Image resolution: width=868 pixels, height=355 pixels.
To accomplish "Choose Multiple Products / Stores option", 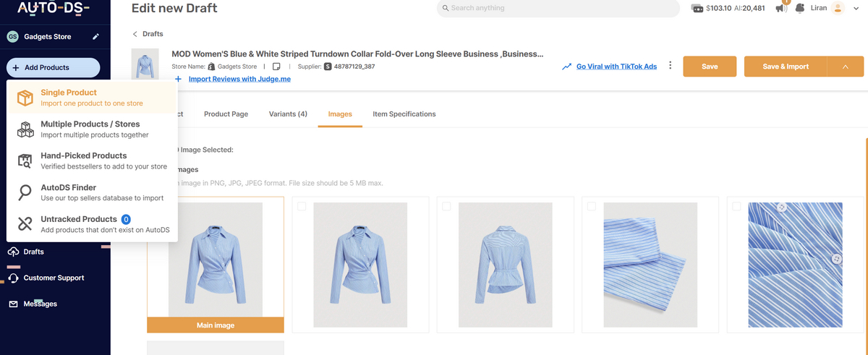I will pos(92,129).
